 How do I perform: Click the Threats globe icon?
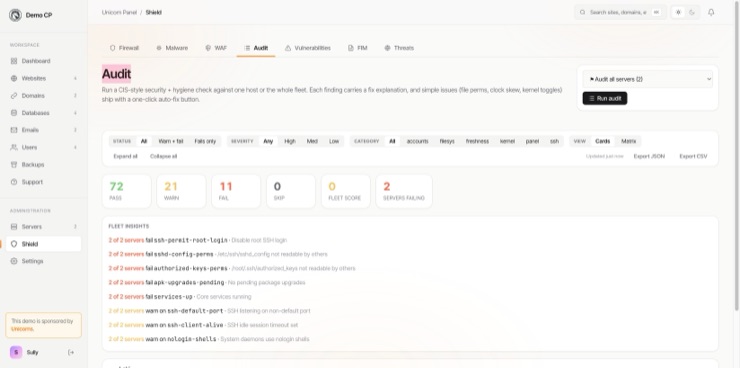(x=387, y=48)
